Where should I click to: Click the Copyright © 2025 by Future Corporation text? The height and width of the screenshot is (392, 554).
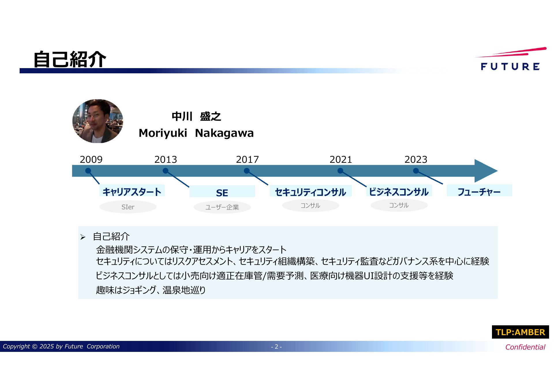[61, 346]
